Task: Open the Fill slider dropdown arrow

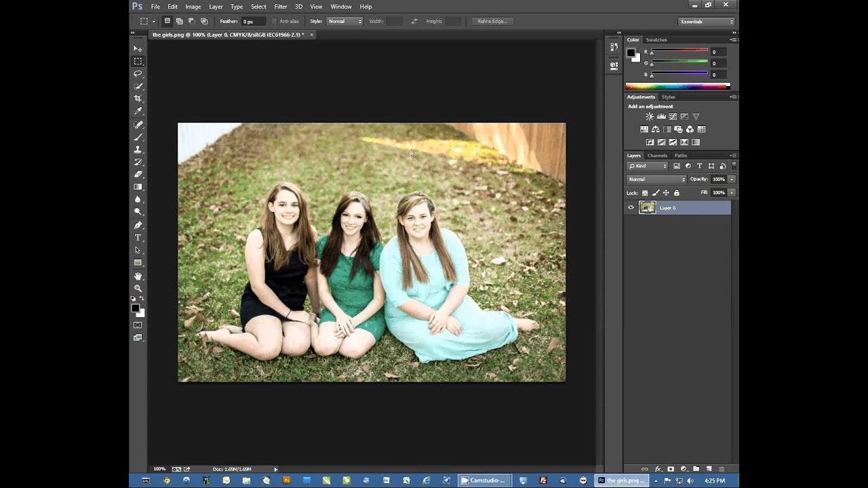Action: click(x=732, y=193)
